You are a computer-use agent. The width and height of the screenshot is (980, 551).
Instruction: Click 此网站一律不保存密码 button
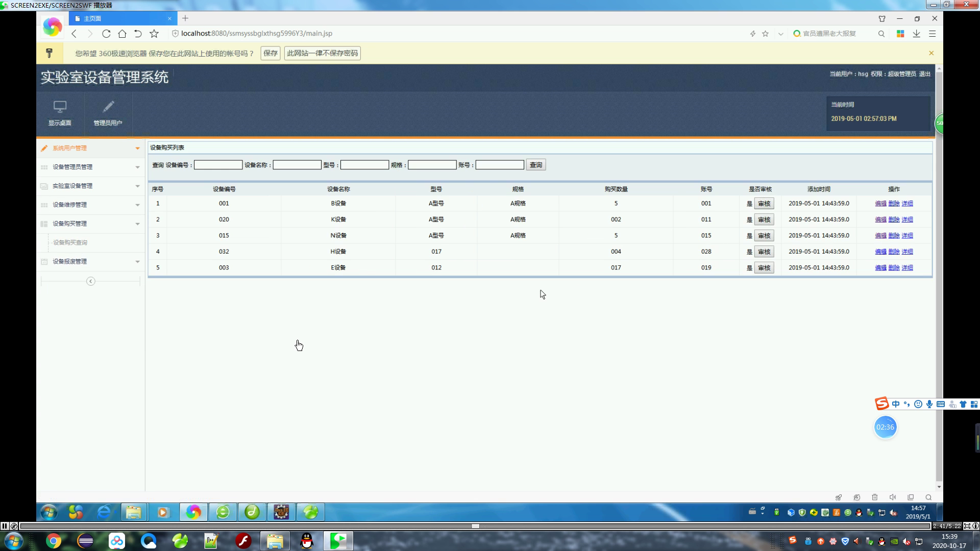click(x=323, y=53)
